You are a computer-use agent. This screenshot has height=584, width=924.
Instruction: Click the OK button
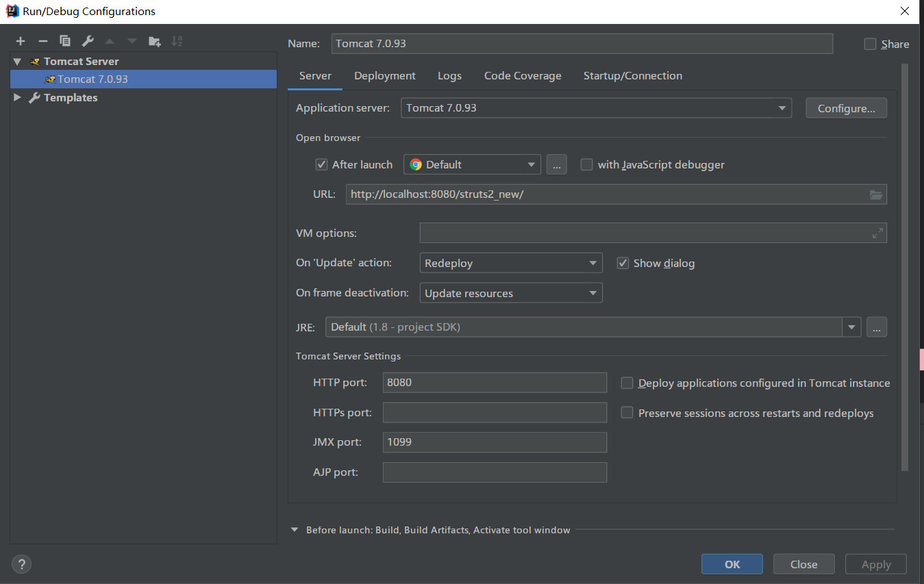click(732, 564)
